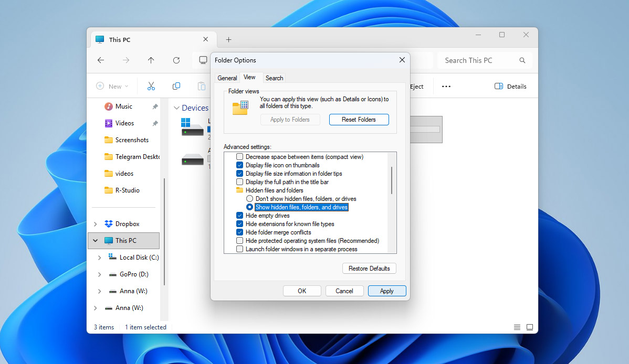Image resolution: width=629 pixels, height=364 pixels.
Task: Select the Cut icon in the command bar
Action: [x=151, y=86]
